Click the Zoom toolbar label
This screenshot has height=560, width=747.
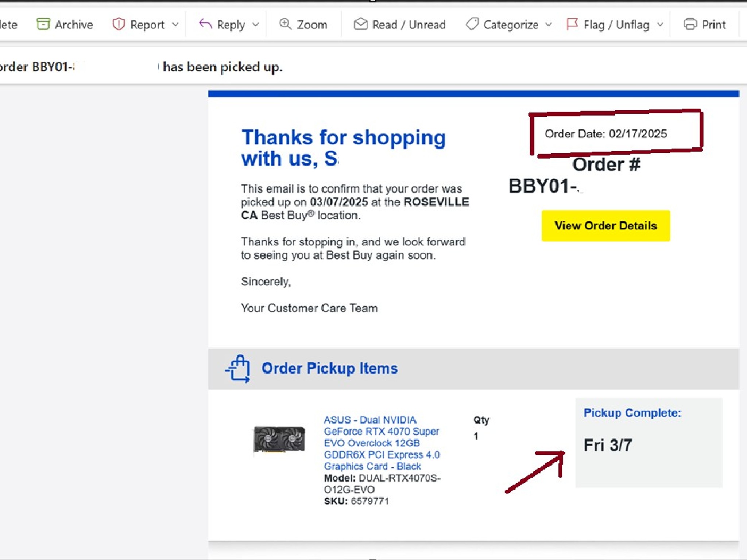pos(312,24)
